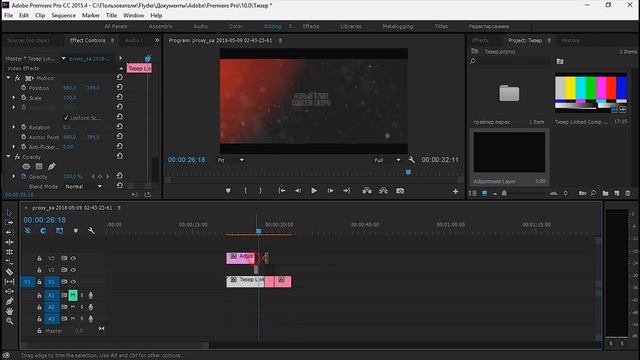This screenshot has height=360, width=640.
Task: Click Position X value
Action: tap(70, 88)
